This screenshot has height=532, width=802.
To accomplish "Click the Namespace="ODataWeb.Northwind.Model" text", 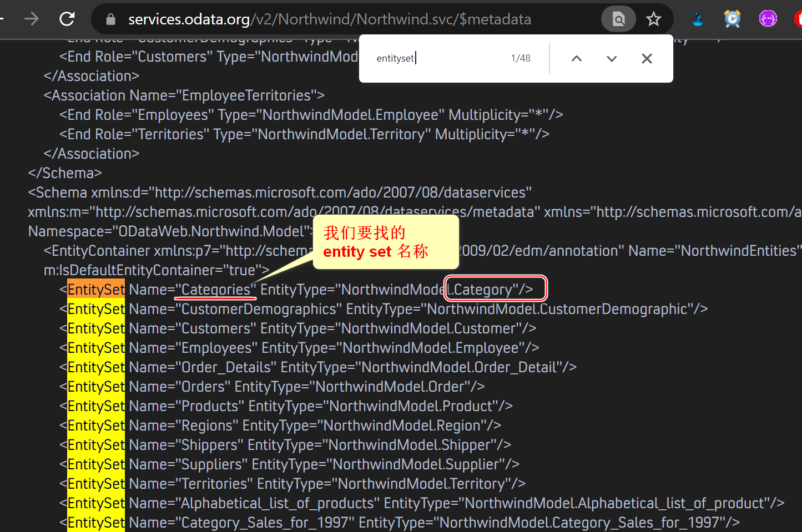I will [171, 231].
